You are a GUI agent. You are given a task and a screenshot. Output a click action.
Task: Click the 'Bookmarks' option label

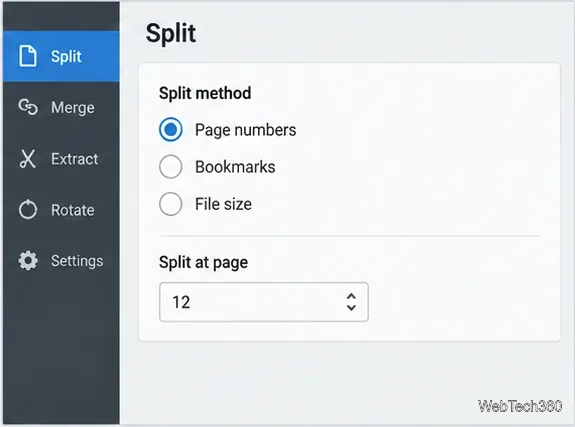click(x=235, y=167)
